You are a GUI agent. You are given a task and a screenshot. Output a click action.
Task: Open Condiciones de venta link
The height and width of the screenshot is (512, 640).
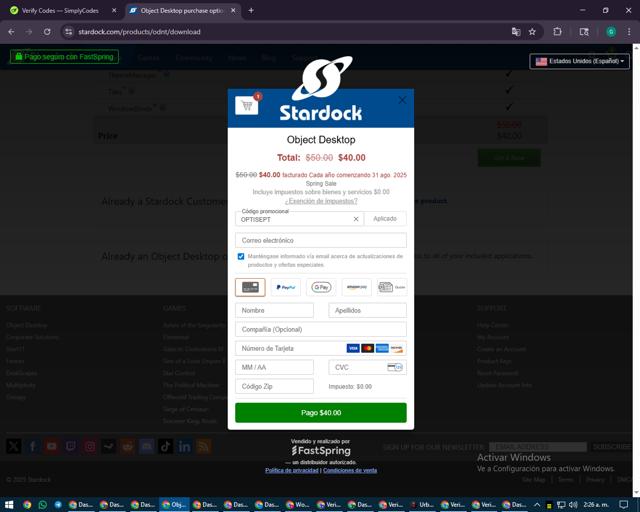click(x=350, y=470)
